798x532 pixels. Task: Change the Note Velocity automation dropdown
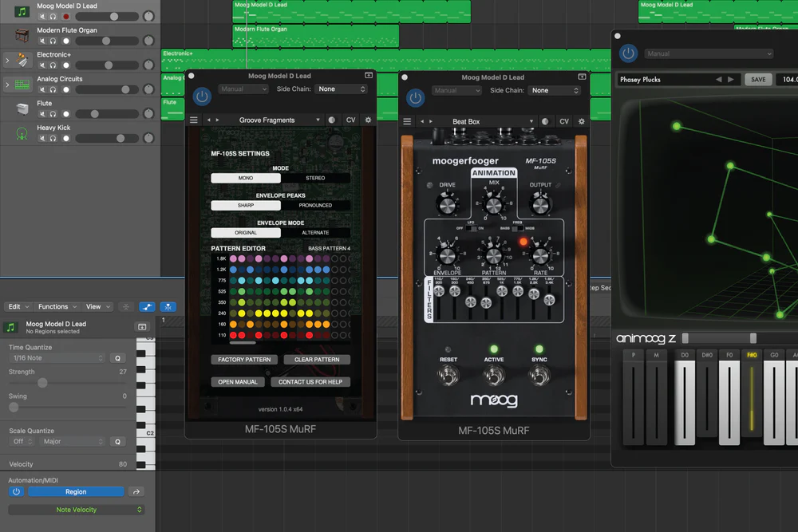coord(77,509)
